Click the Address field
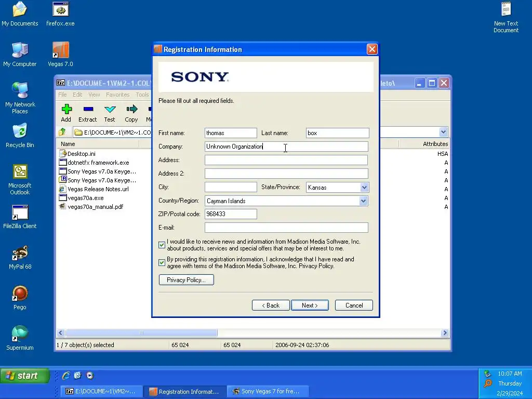532x399 pixels. [x=286, y=160]
